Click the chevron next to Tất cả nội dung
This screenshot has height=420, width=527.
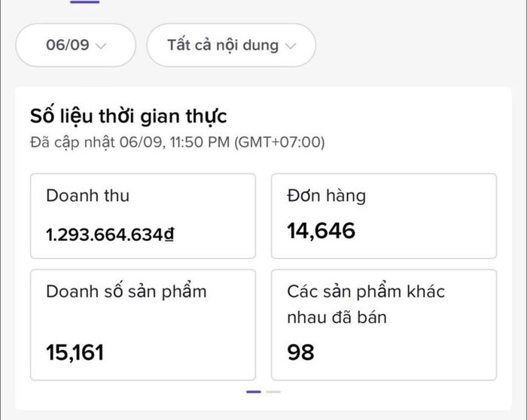(x=291, y=46)
